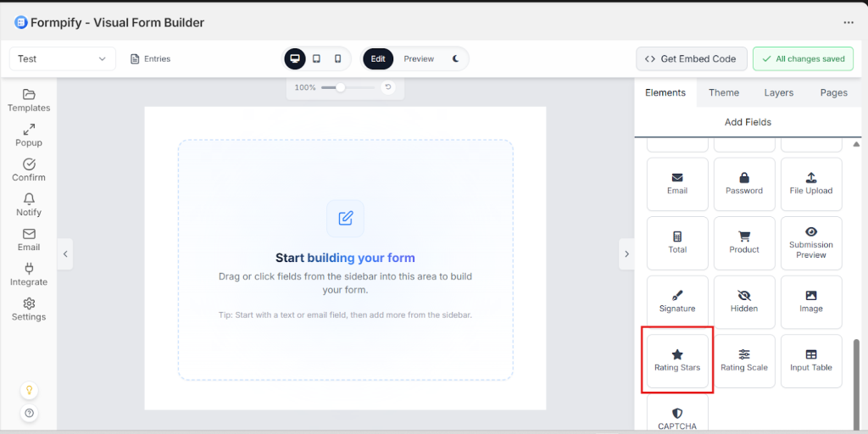
Task: Add the Signature field
Action: (x=677, y=302)
